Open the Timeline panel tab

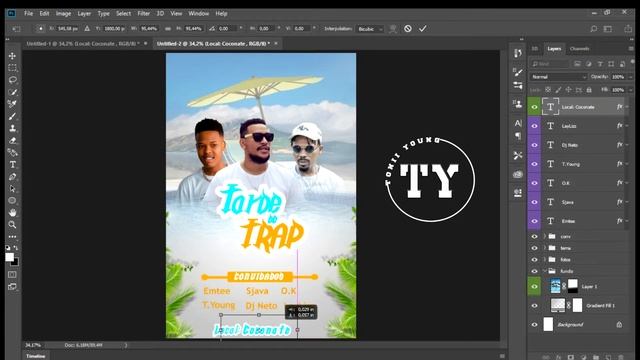tap(36, 356)
